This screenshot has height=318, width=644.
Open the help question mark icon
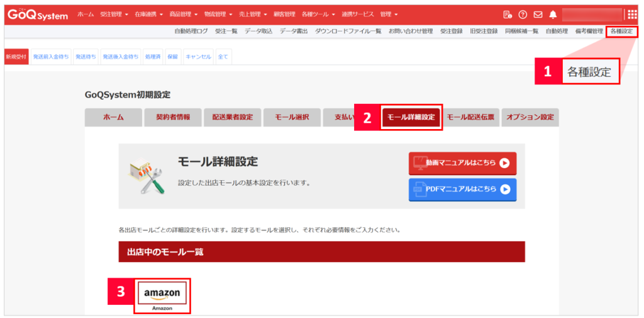(x=522, y=14)
